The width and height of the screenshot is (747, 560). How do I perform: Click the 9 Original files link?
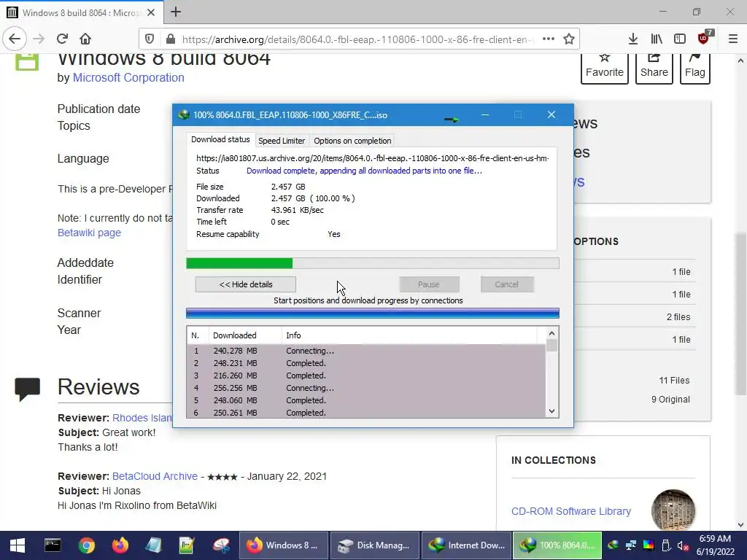coord(670,400)
